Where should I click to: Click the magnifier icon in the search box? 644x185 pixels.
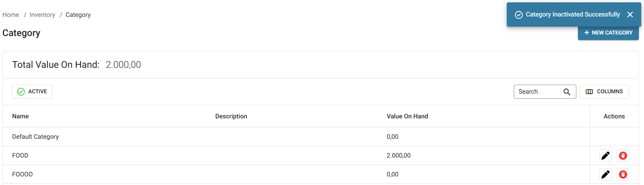pos(567,92)
